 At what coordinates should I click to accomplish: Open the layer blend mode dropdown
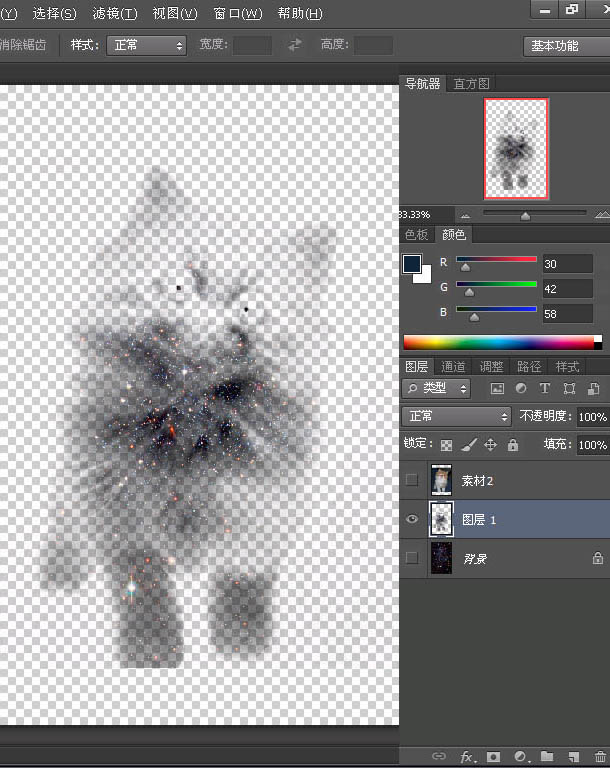click(456, 416)
